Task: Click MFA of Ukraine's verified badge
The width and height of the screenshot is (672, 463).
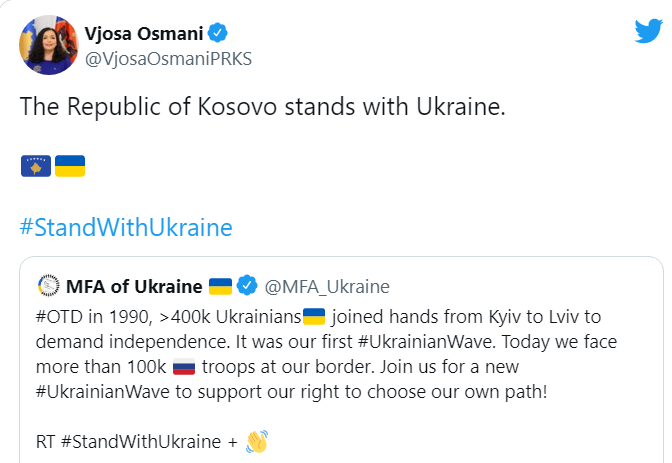Action: pyautogui.click(x=247, y=286)
